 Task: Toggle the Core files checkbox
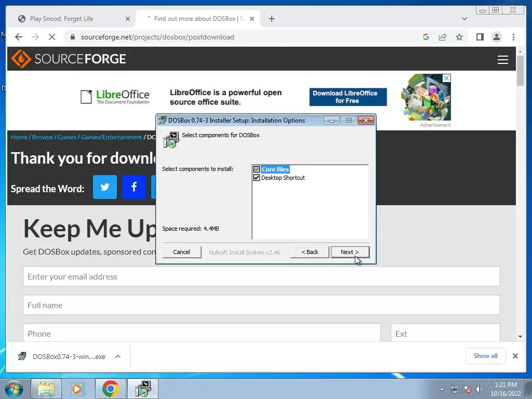click(x=257, y=169)
